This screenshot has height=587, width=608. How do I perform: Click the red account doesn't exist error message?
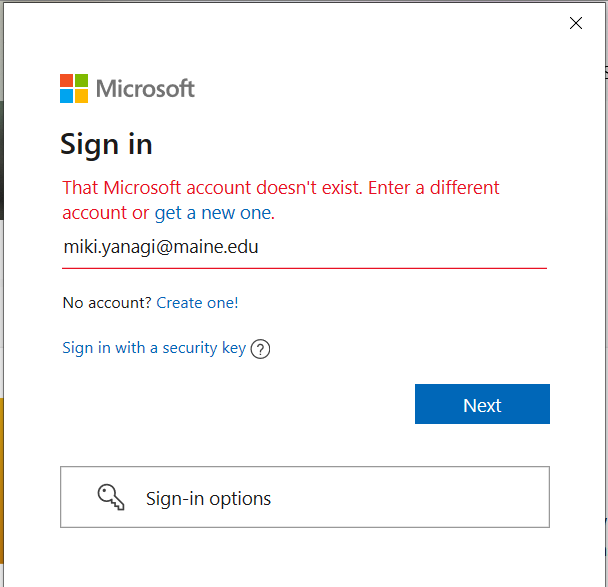[281, 200]
